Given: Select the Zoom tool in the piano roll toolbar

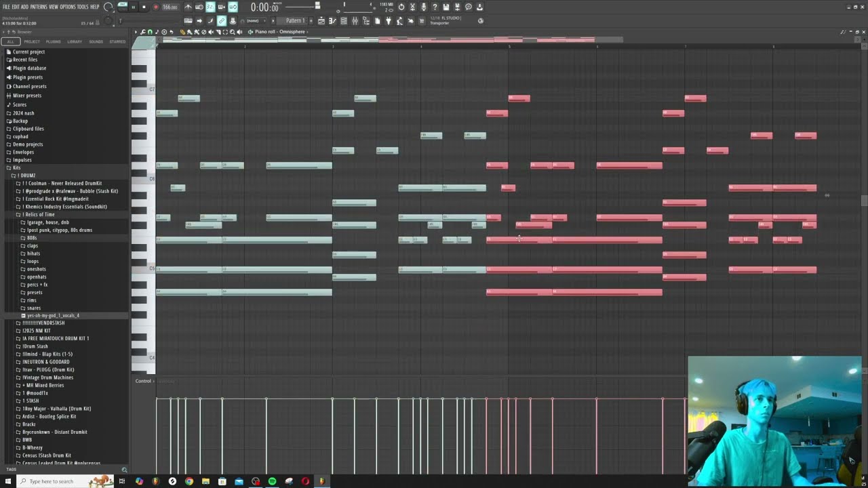Looking at the screenshot, I should point(232,32).
